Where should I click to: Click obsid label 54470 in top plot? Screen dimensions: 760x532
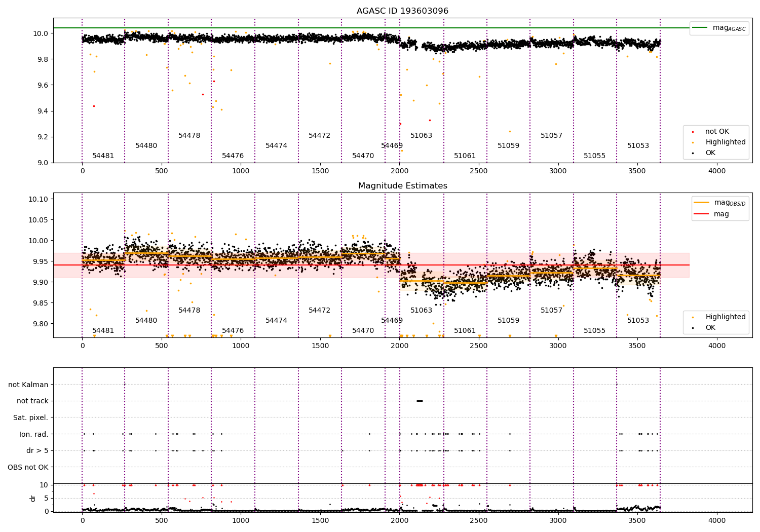[363, 156]
